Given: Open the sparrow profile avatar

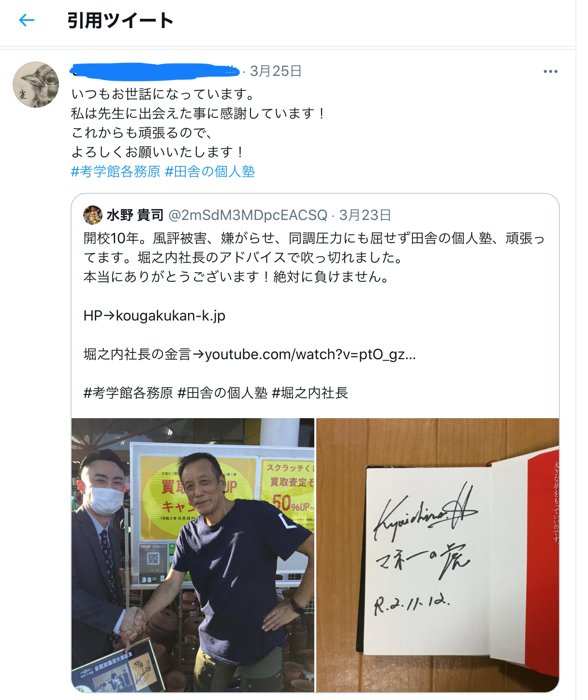Looking at the screenshot, I should click(x=36, y=85).
